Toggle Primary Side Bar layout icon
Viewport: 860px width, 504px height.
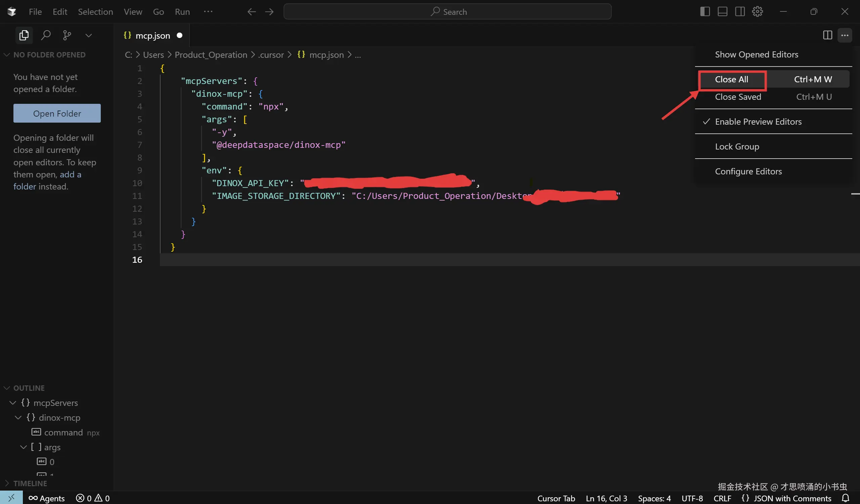pyautogui.click(x=705, y=12)
